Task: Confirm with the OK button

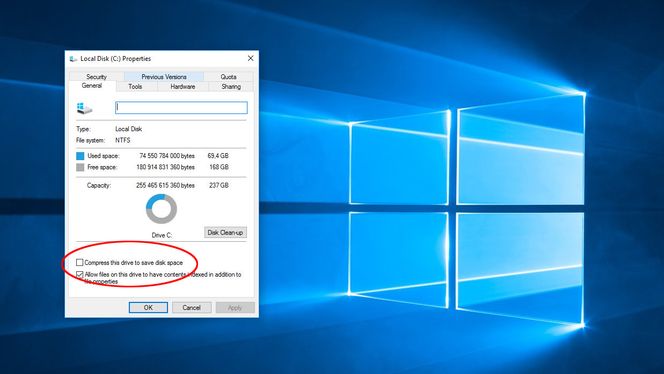Action: click(x=148, y=308)
